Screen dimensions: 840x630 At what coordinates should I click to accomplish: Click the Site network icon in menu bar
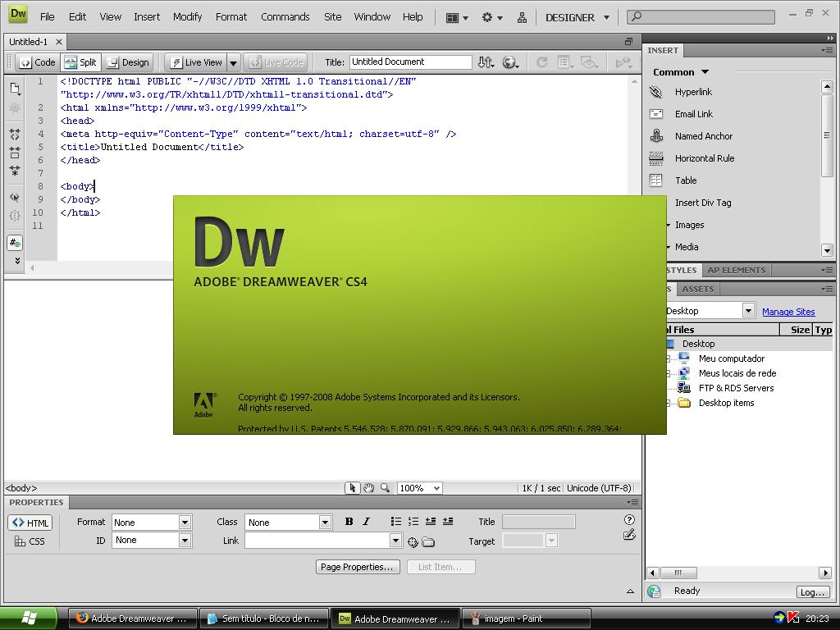[521, 18]
